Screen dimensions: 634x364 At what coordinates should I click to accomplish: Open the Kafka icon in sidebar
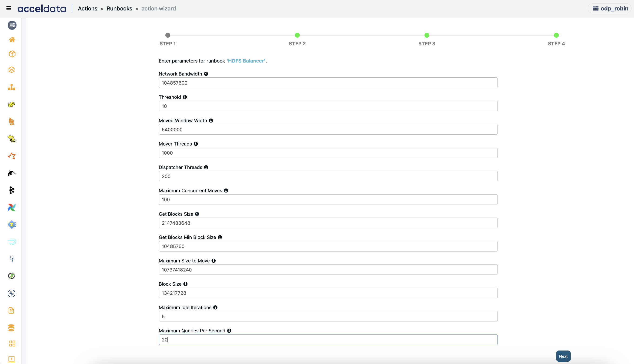pyautogui.click(x=11, y=190)
